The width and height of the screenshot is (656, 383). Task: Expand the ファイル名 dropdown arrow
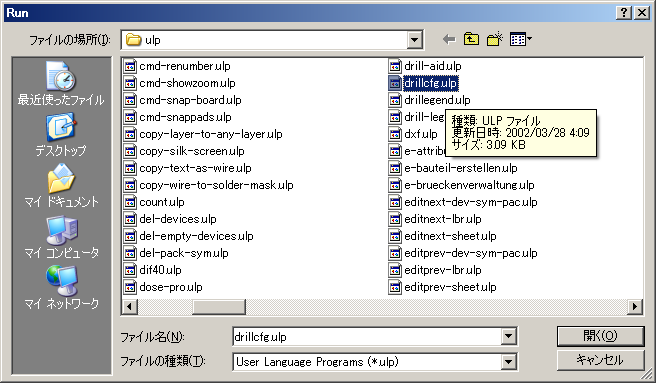point(508,336)
